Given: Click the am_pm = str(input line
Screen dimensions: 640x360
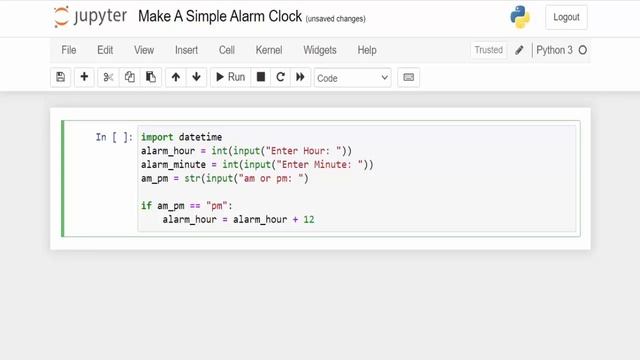Looking at the screenshot, I should point(225,178).
